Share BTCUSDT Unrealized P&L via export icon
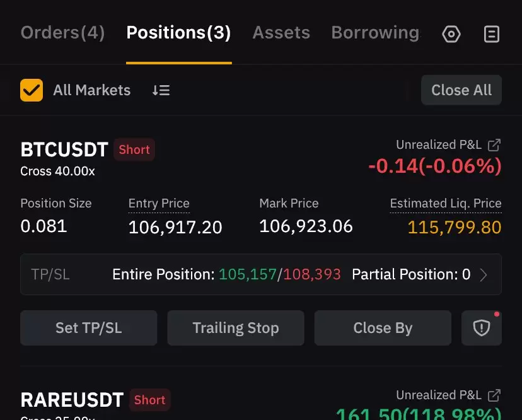The width and height of the screenshot is (522, 420). [494, 145]
